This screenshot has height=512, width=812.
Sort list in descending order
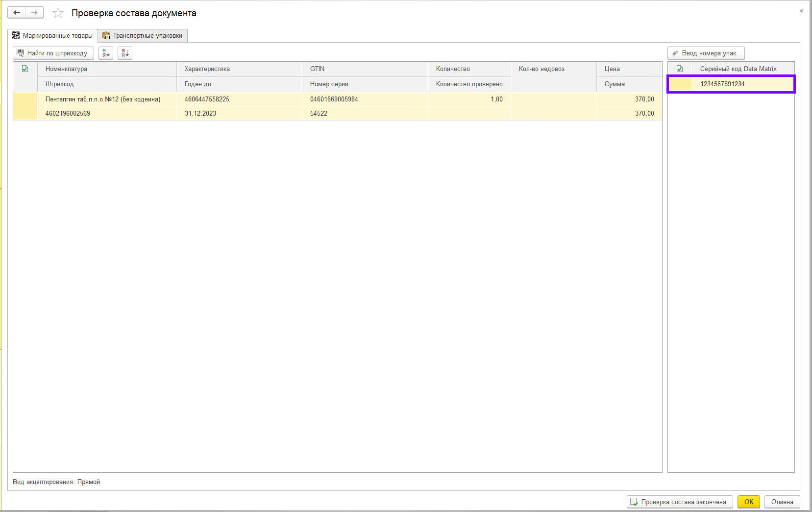coord(125,53)
